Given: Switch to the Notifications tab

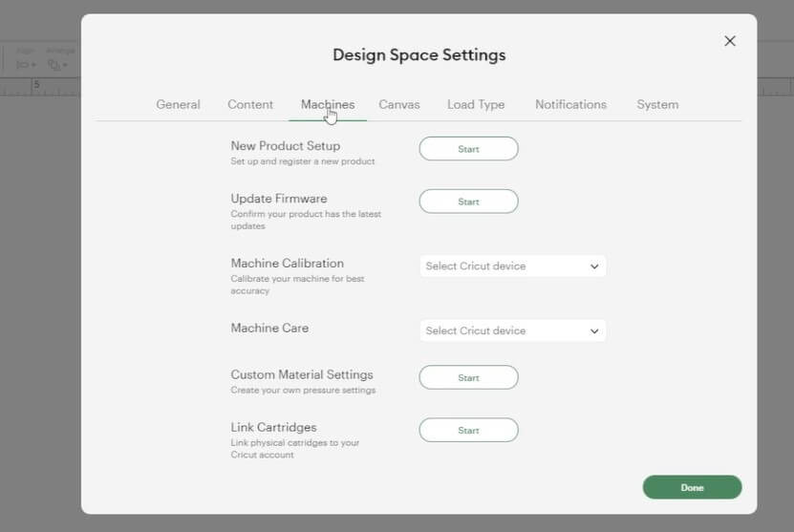Looking at the screenshot, I should (570, 104).
